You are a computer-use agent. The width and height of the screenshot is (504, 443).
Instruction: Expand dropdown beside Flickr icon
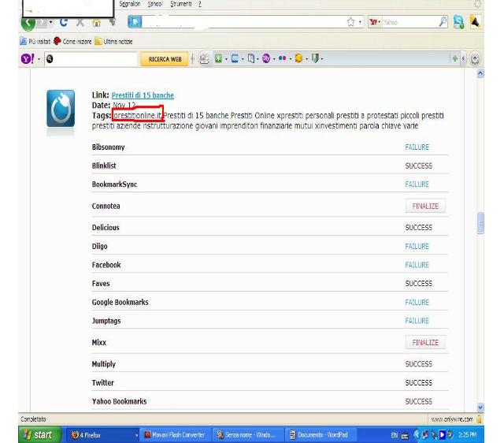pyautogui.click(x=291, y=59)
